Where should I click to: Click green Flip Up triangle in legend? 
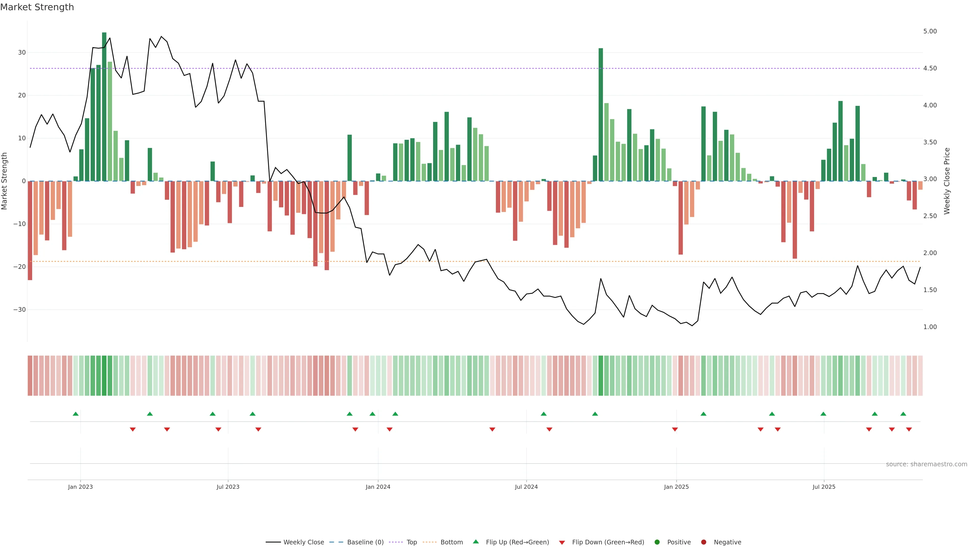coord(475,542)
